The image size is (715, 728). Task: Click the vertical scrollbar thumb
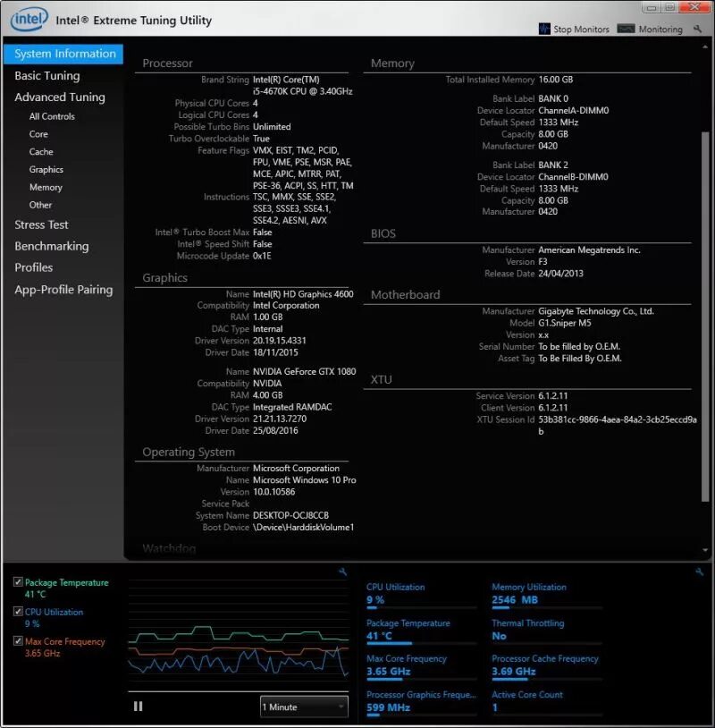pyautogui.click(x=705, y=317)
